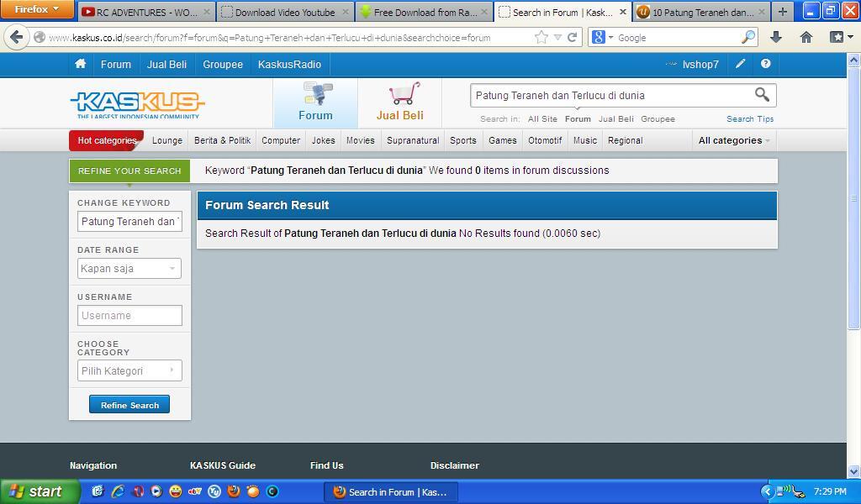Screen dimensions: 861x504
Task: Click taskbar Search in Forum Firefox item
Action: (390, 492)
